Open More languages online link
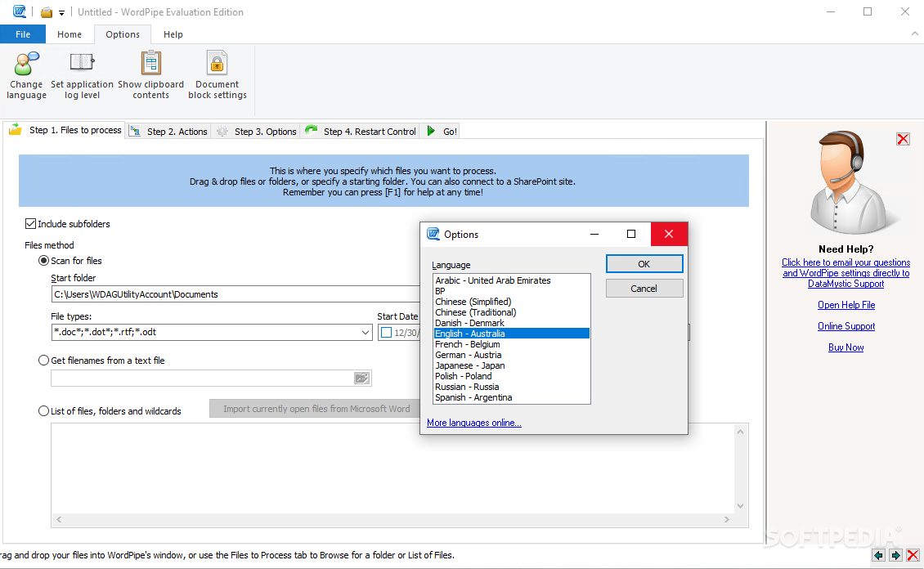The width and height of the screenshot is (924, 569). tap(473, 423)
